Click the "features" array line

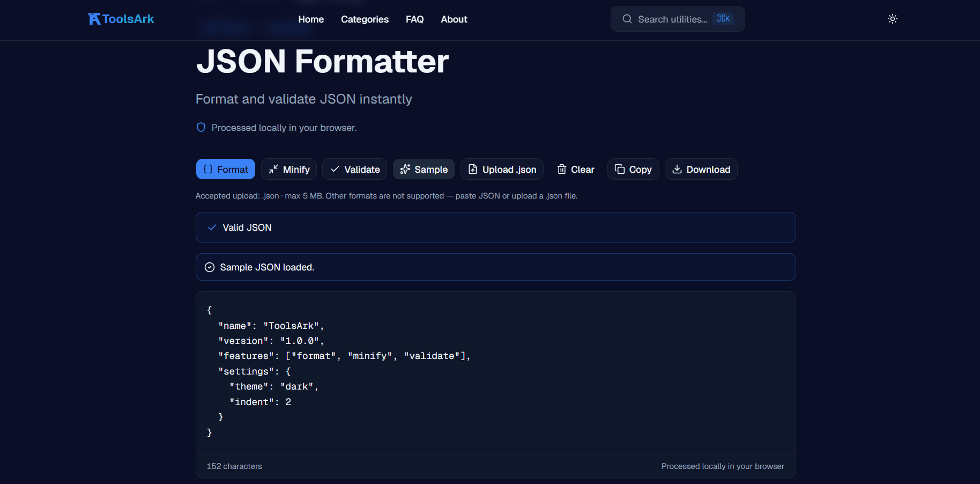click(344, 356)
